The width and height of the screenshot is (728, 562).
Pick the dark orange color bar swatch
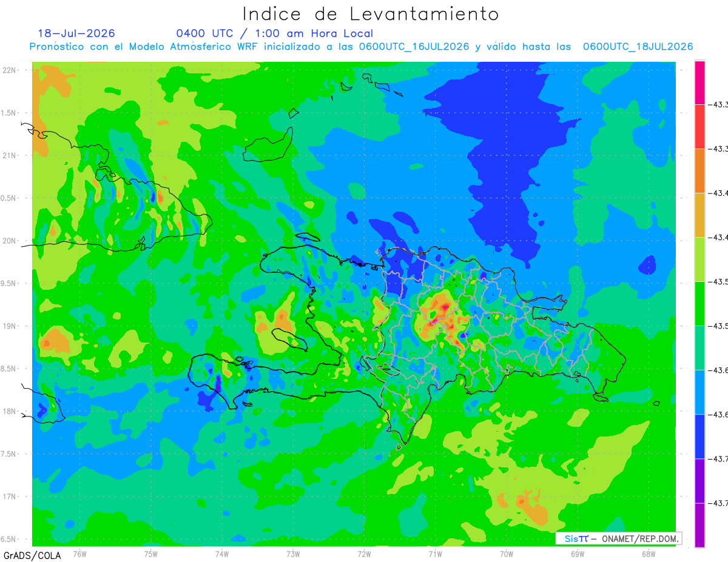(x=699, y=171)
